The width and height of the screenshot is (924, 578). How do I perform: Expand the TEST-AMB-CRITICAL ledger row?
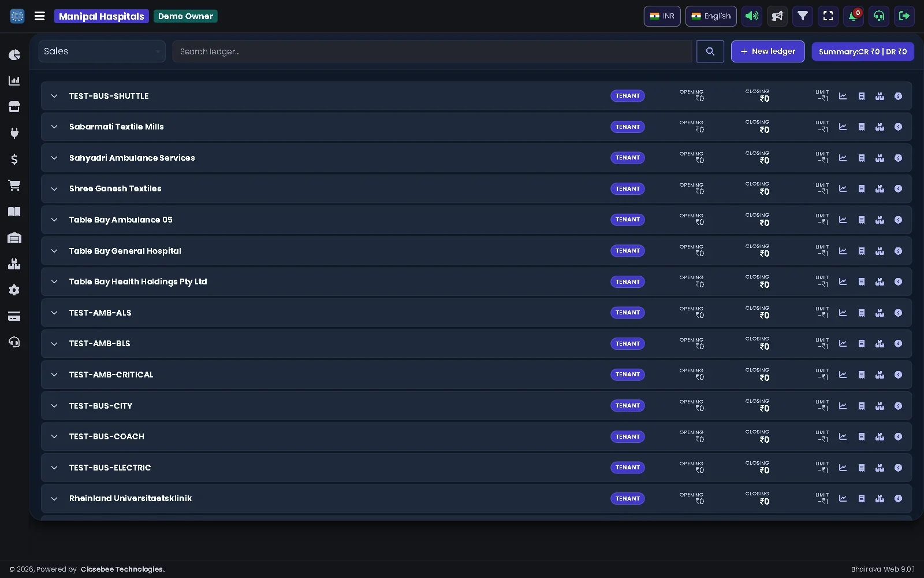(x=54, y=375)
